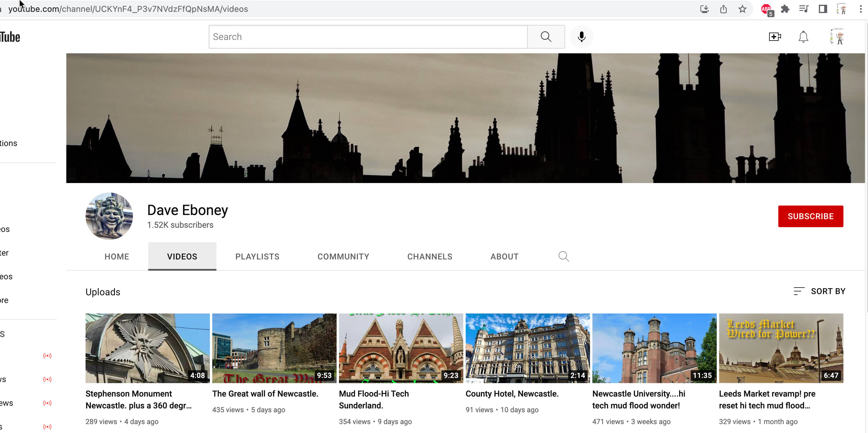Click the 6:47 Leeds Market thumbnail
Screen dimensions: 868x433
(x=781, y=348)
